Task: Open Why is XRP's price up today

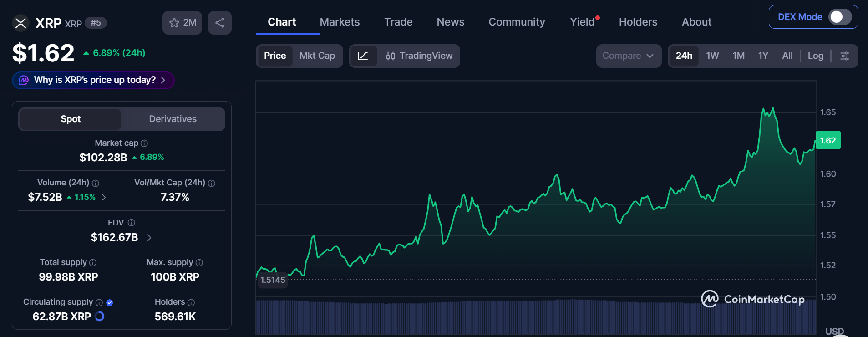Action: point(93,80)
